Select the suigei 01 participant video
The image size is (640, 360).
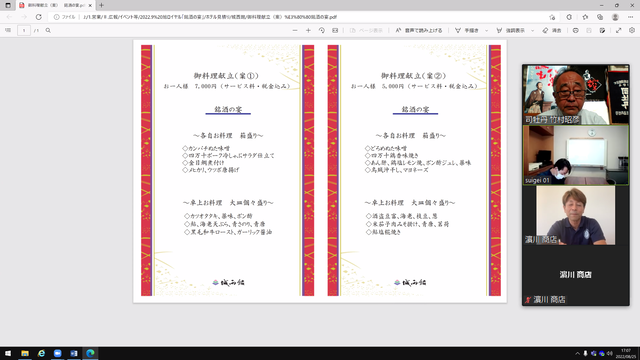pos(576,155)
